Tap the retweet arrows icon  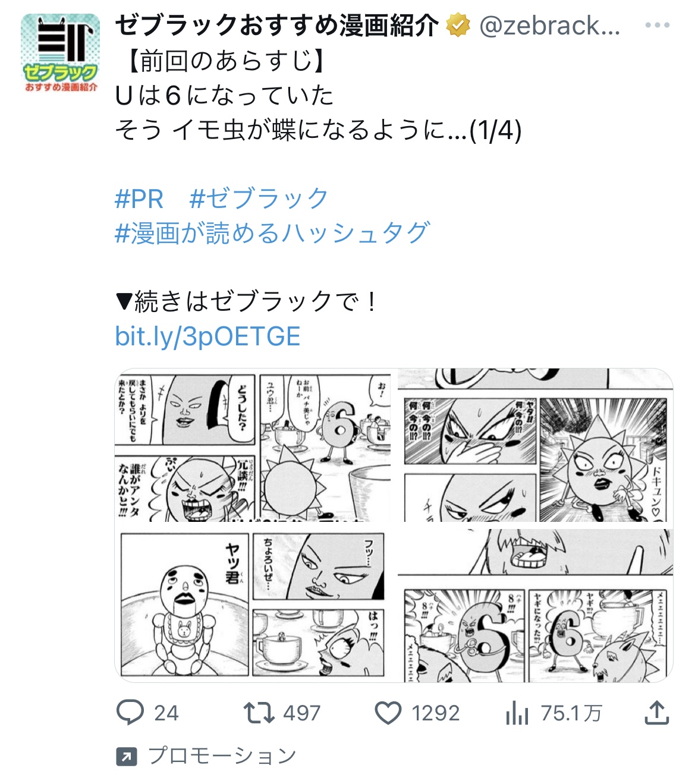pyautogui.click(x=259, y=712)
